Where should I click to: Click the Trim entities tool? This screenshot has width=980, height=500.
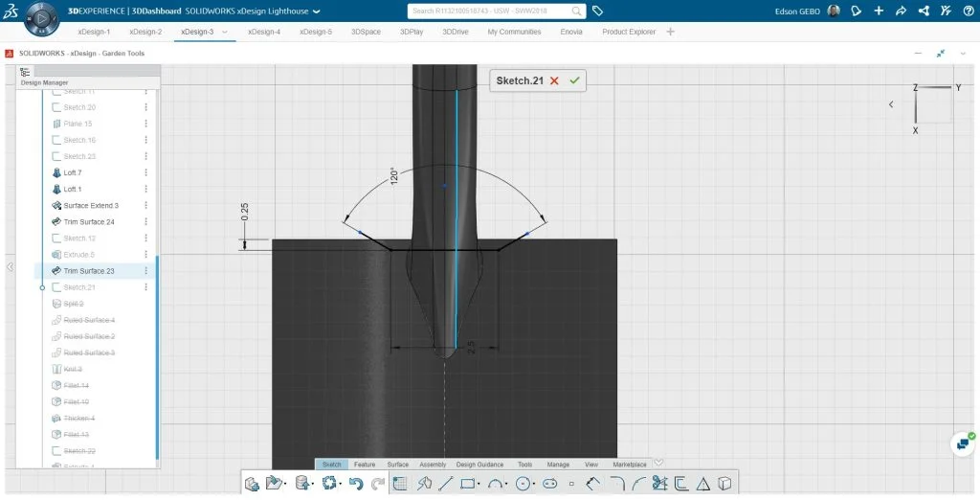click(x=658, y=484)
